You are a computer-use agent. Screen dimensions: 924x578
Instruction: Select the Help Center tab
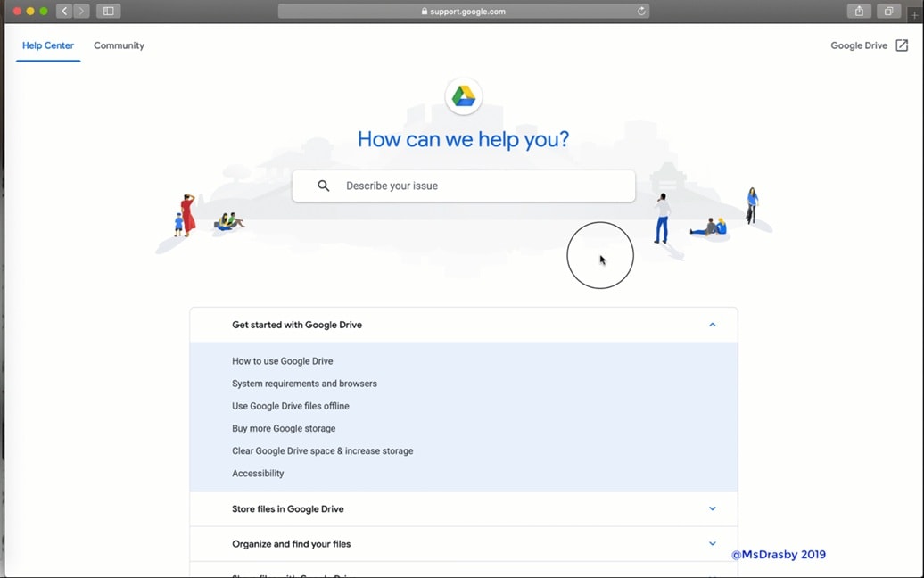pos(48,45)
